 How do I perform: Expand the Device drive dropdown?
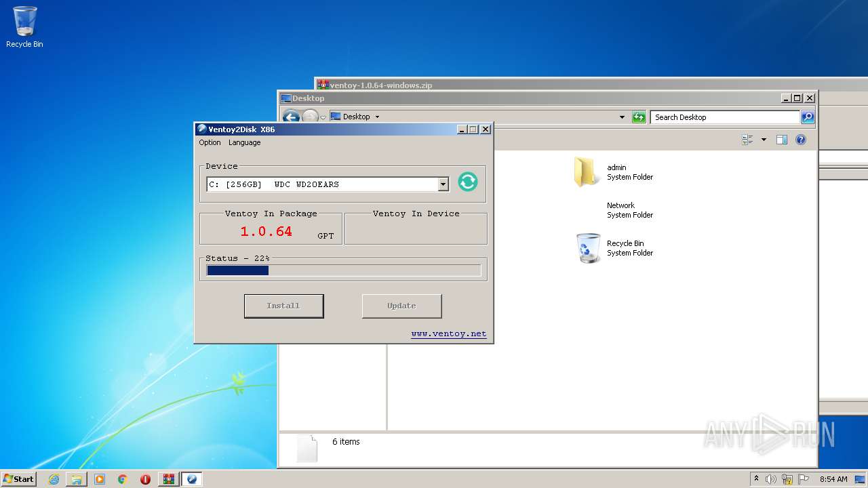point(443,184)
